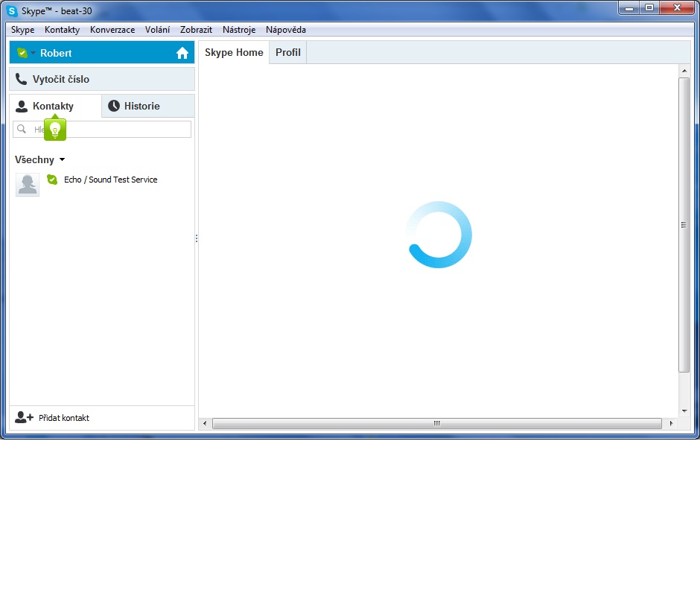The width and height of the screenshot is (700, 596).
Task: Click the green lightbulb tip icon
Action: [x=55, y=130]
